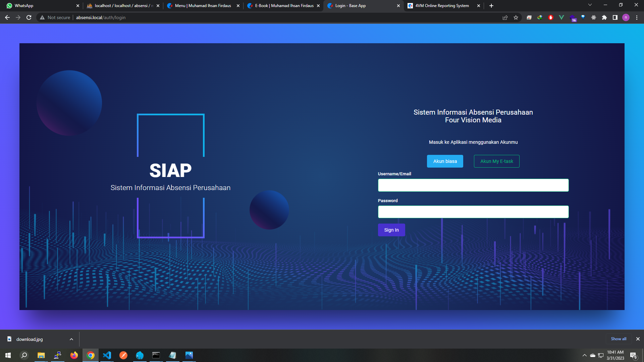644x362 pixels.
Task: Focus the Username/Email input field
Action: coord(473,185)
